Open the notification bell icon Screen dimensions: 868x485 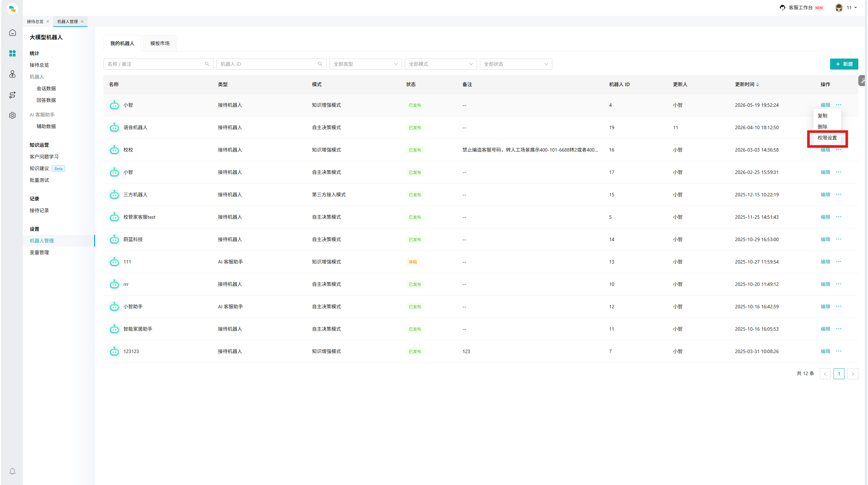12,471
